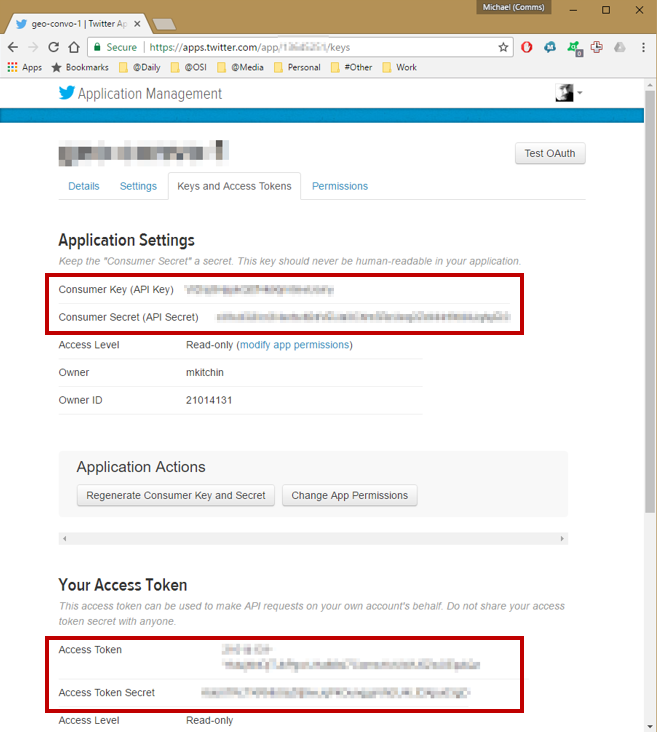Open the @Daily bookmarks folder

click(140, 67)
